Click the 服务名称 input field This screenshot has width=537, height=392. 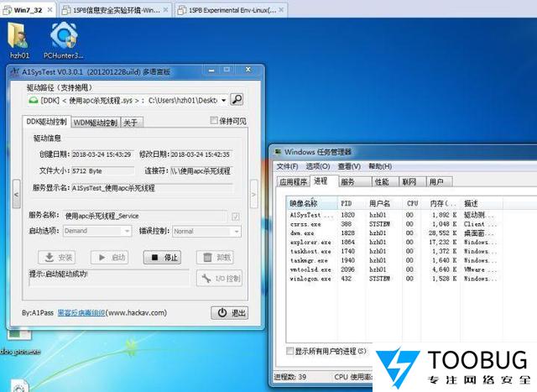tap(145, 217)
